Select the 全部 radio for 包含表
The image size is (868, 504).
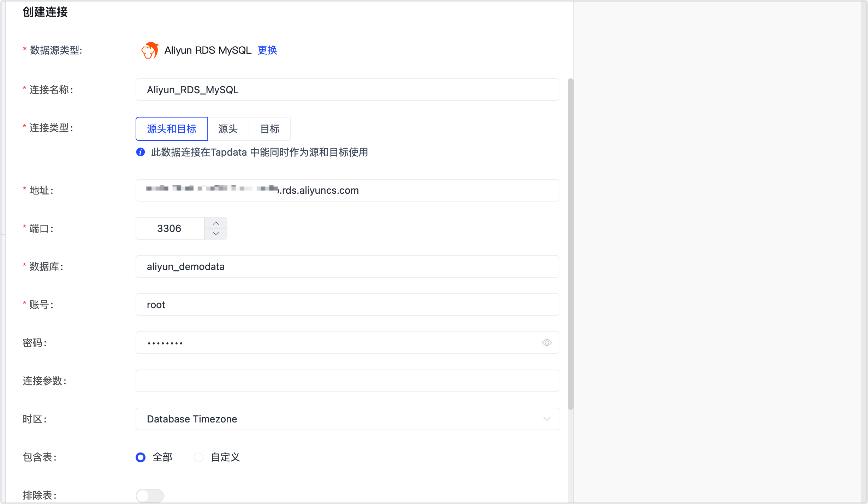click(140, 457)
